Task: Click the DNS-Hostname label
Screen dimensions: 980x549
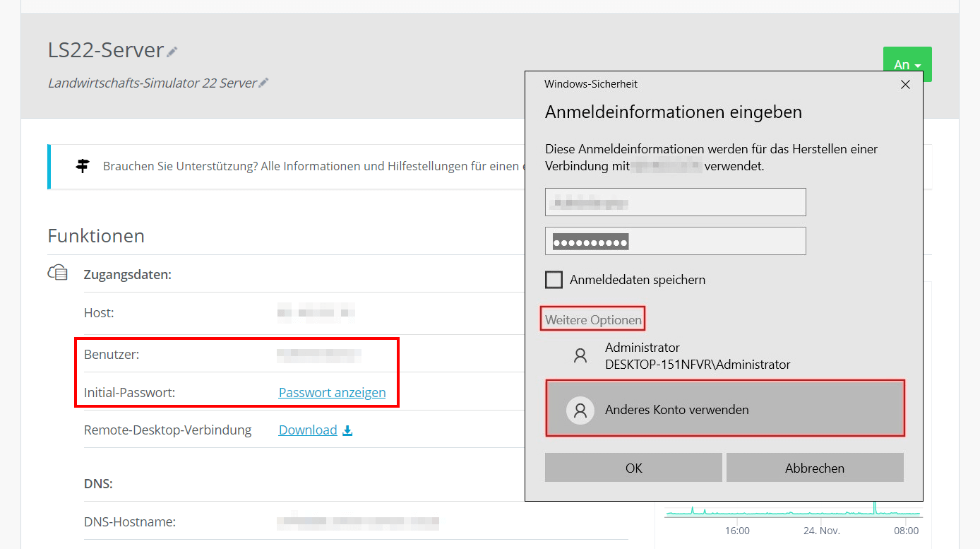Action: pyautogui.click(x=130, y=521)
